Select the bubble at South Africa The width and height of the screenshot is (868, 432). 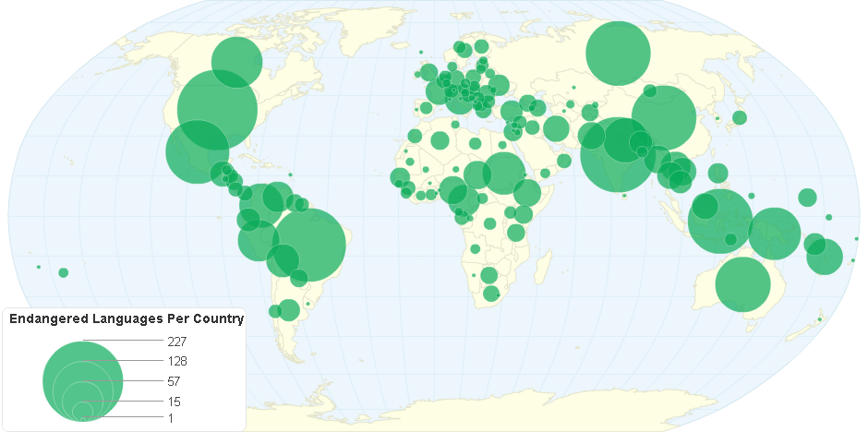coord(491,294)
